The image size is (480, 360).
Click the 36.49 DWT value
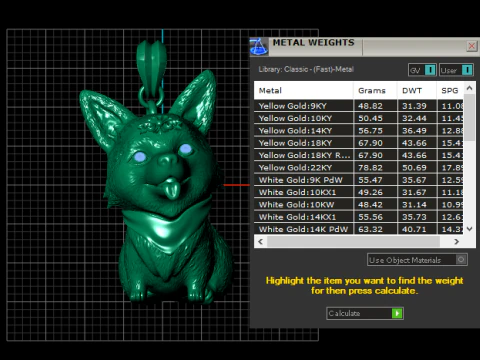414,131
